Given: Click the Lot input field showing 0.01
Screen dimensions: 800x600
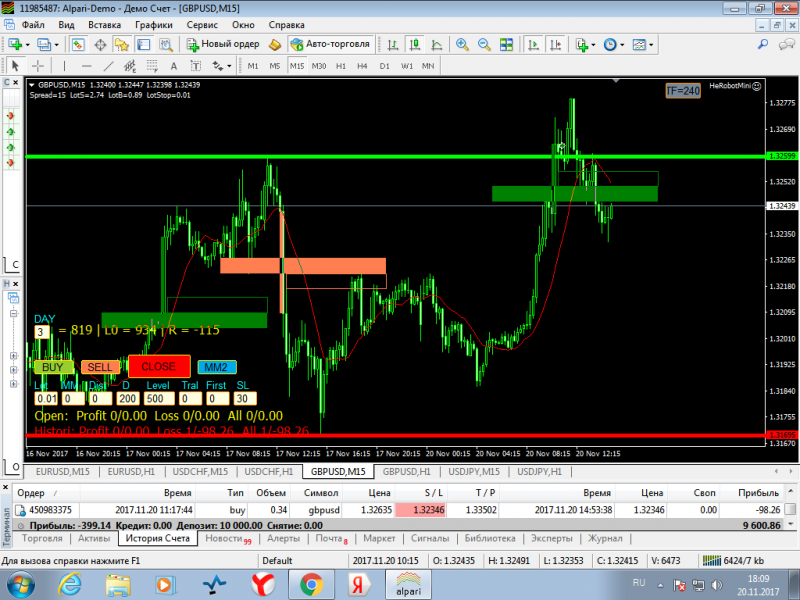Looking at the screenshot, I should click(x=46, y=399).
